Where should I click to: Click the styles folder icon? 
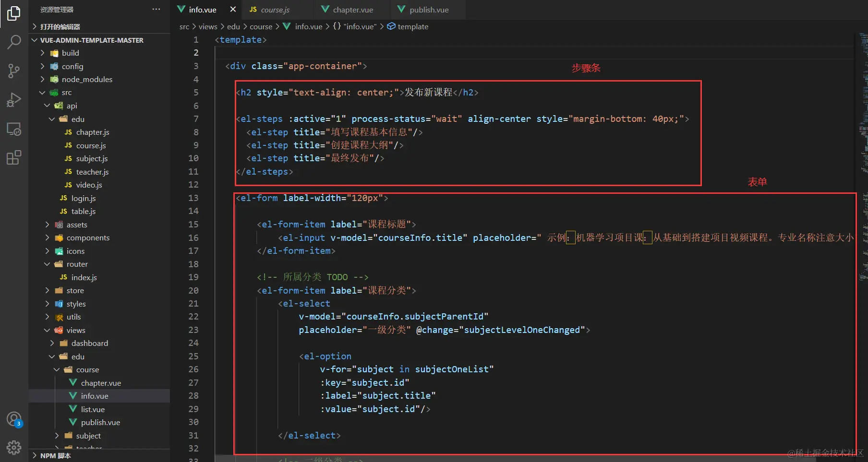click(59, 304)
